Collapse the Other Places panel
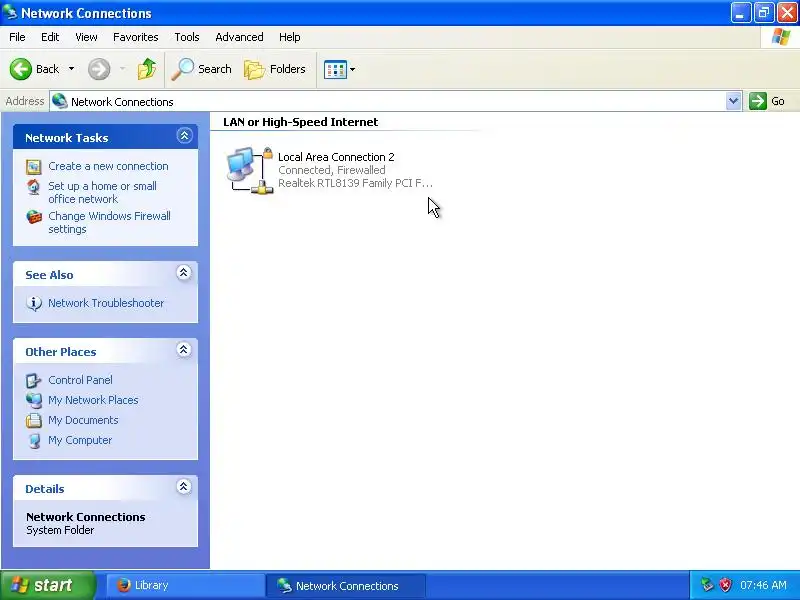This screenshot has width=800, height=600. click(184, 350)
